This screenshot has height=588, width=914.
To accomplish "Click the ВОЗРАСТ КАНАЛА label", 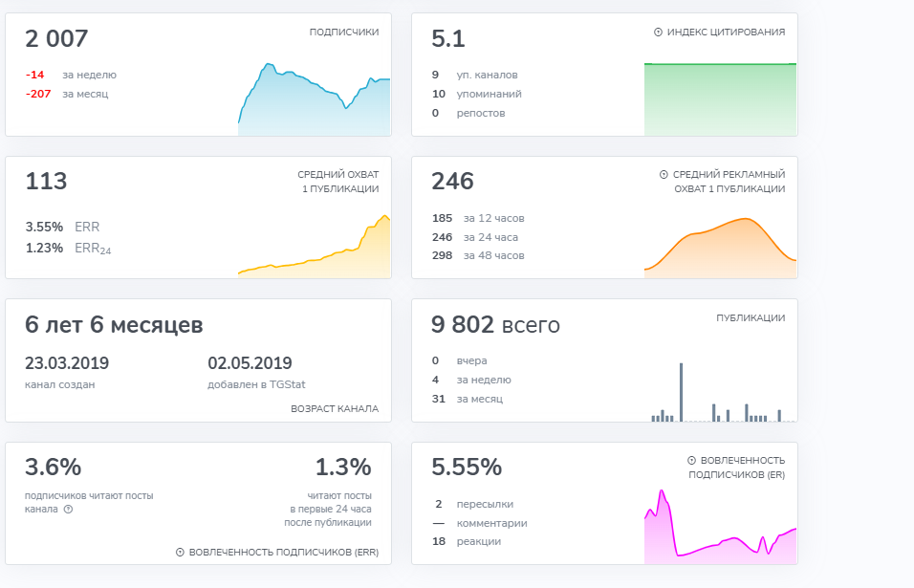I will pyautogui.click(x=334, y=408).
